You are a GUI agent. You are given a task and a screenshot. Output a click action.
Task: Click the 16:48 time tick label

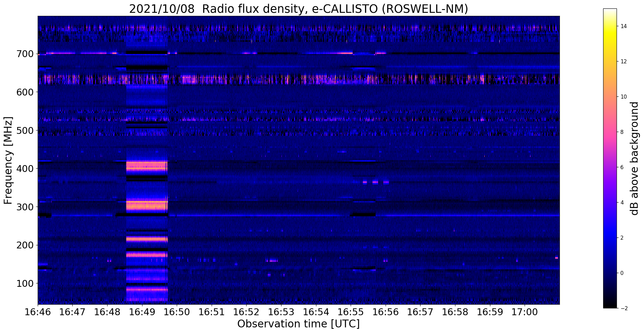(x=107, y=312)
